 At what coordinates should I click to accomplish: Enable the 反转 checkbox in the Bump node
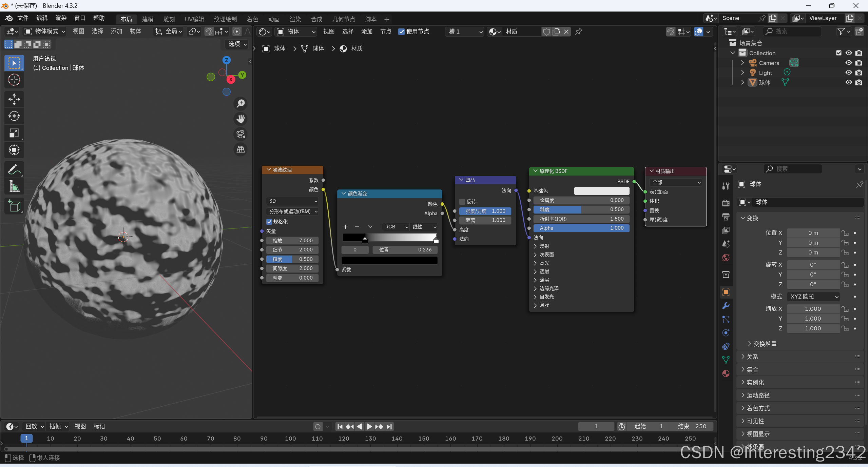[x=462, y=202]
